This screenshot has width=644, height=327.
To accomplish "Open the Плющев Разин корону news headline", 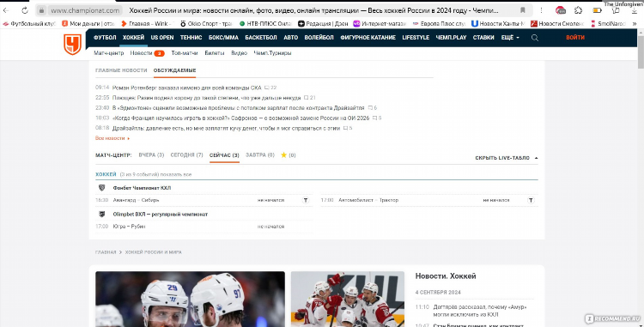I will [207, 98].
